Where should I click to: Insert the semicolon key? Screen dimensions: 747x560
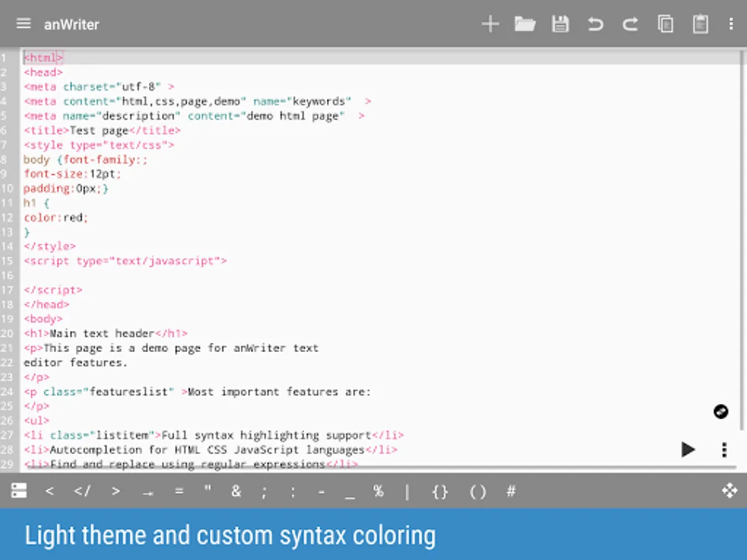[x=264, y=492]
